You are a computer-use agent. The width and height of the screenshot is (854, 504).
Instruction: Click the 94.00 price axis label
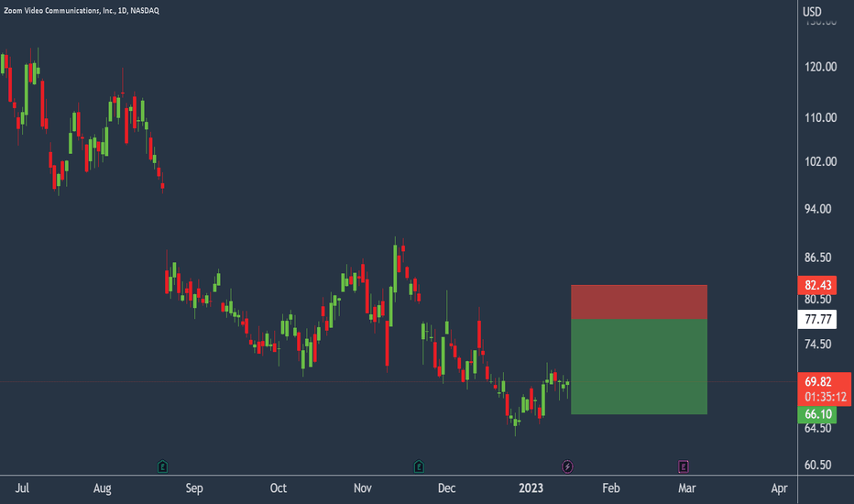(817, 209)
